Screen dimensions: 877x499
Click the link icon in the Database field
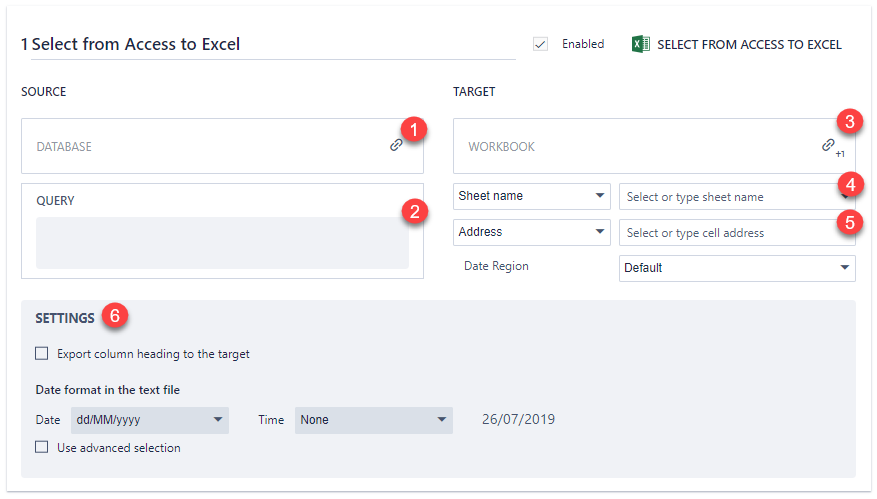coord(396,145)
